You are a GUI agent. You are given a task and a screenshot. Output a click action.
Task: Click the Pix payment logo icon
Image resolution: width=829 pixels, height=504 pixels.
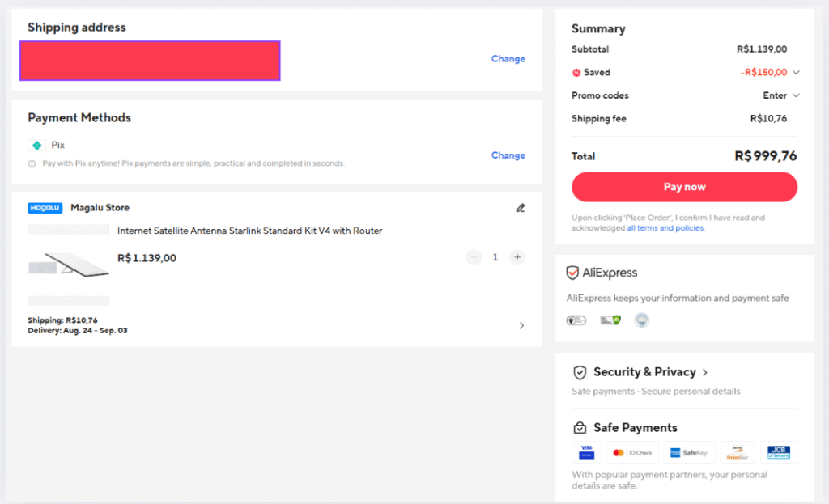[x=36, y=146]
